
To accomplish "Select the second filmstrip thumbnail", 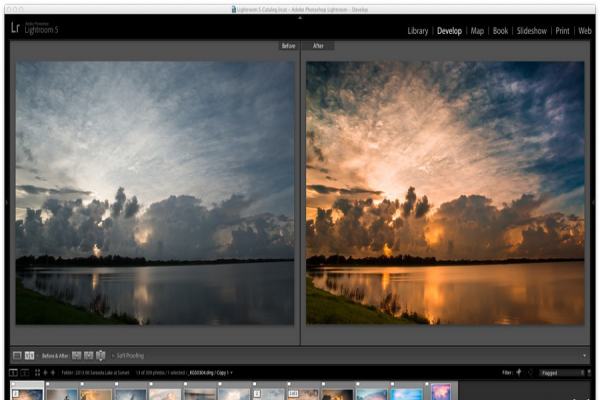I will (x=62, y=393).
